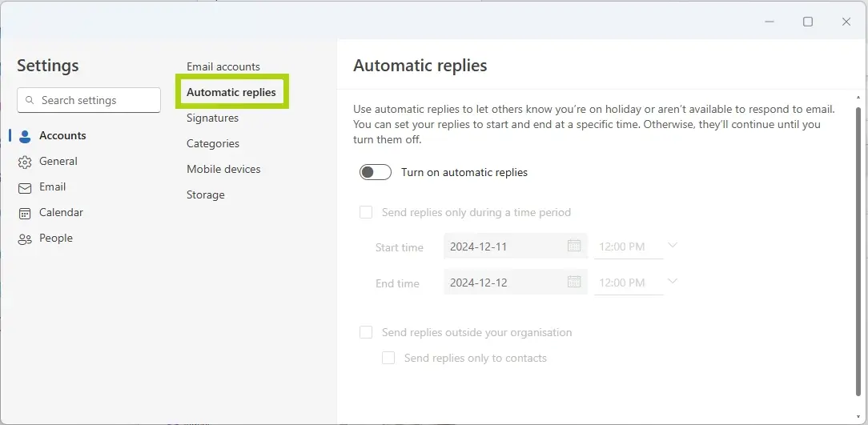Screen dimensions: 868x425
Task: Check Send replies outside your organisation
Action: [x=366, y=332]
